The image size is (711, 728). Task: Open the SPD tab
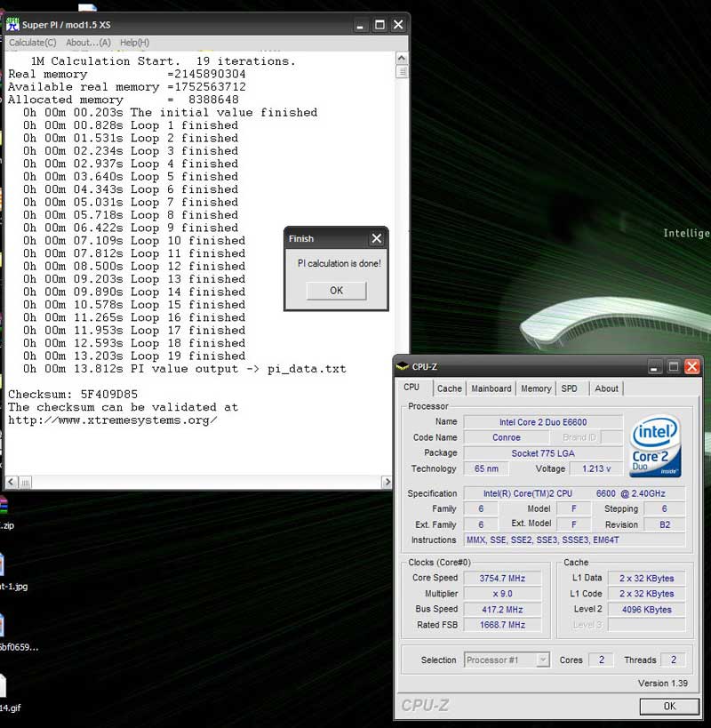click(570, 388)
